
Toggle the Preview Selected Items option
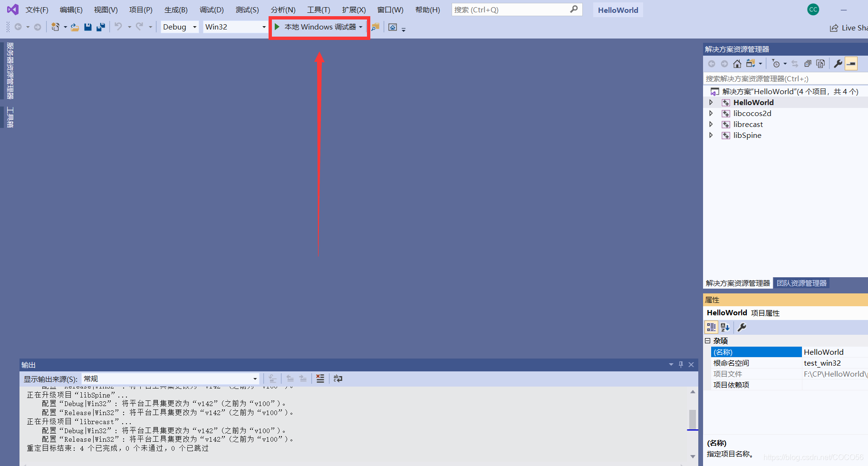coord(820,63)
